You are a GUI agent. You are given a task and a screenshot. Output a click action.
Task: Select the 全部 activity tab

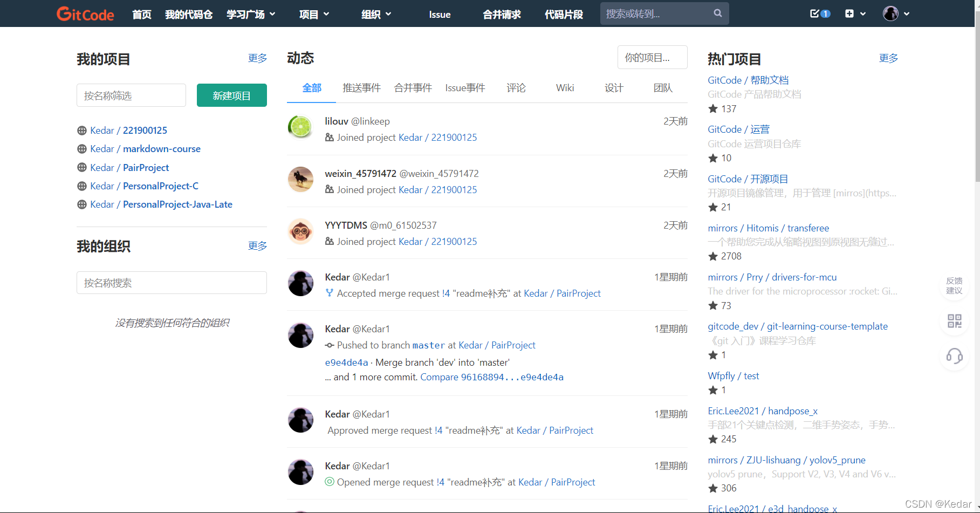click(312, 88)
